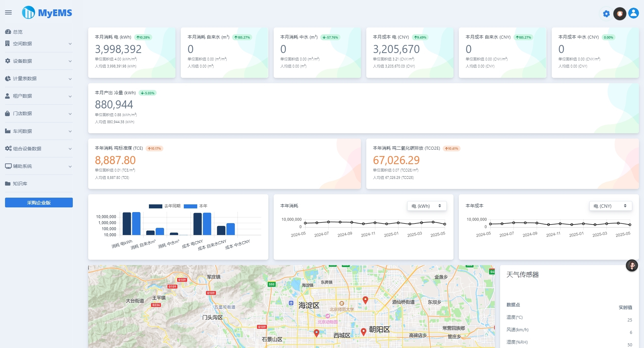Click the map pin near 酒仙桥街道
The width and height of the screenshot is (644, 348).
(x=366, y=300)
